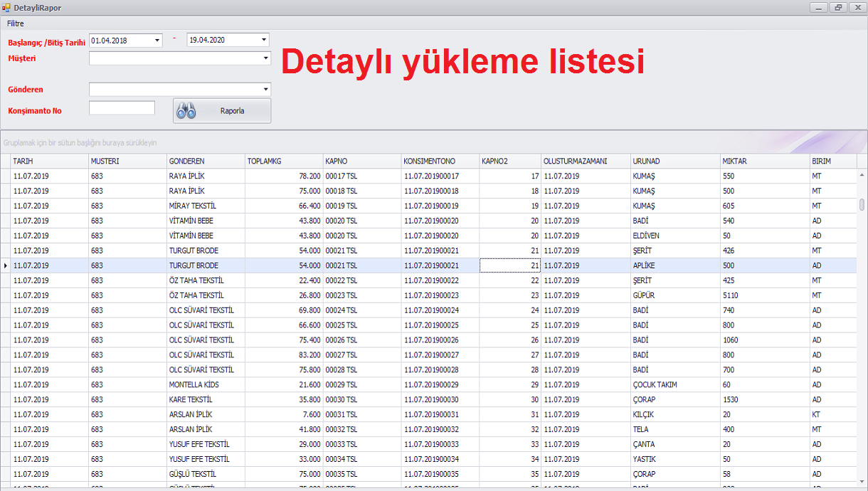Select the cell MİRAY TEKSTİL
Screen dimensions: 868x491
[206, 206]
